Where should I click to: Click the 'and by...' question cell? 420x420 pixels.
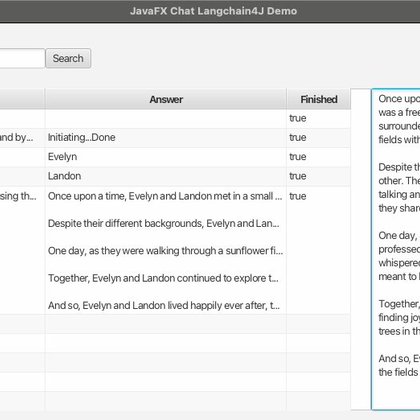tap(22, 138)
